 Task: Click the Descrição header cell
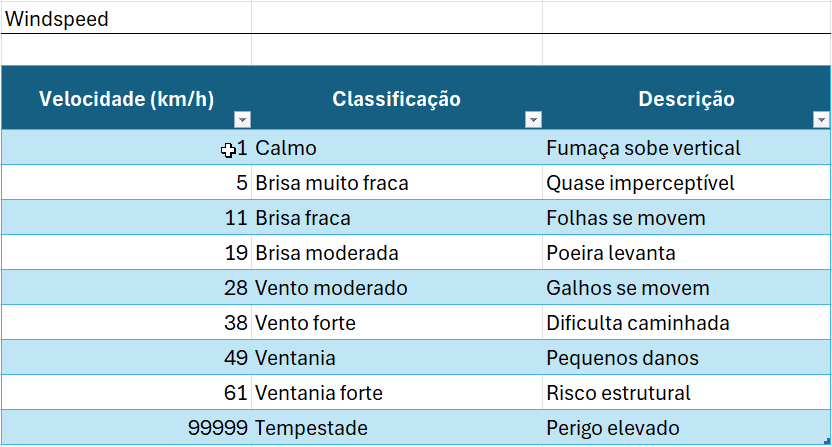click(x=686, y=99)
